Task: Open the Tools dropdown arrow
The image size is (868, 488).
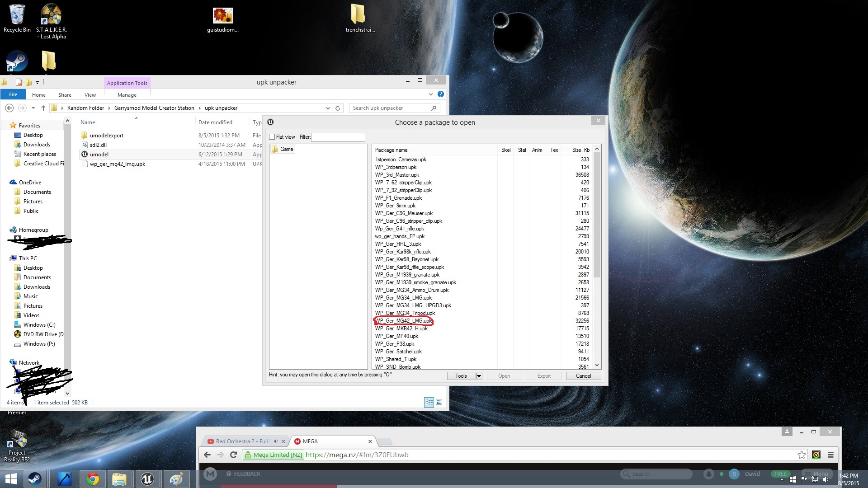Action: pos(478,376)
